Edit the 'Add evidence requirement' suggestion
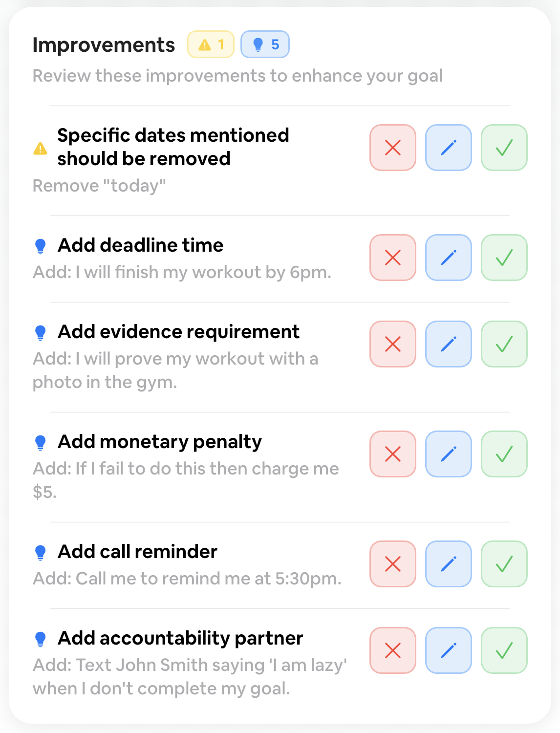Viewport: 560px width, 733px height. [449, 344]
